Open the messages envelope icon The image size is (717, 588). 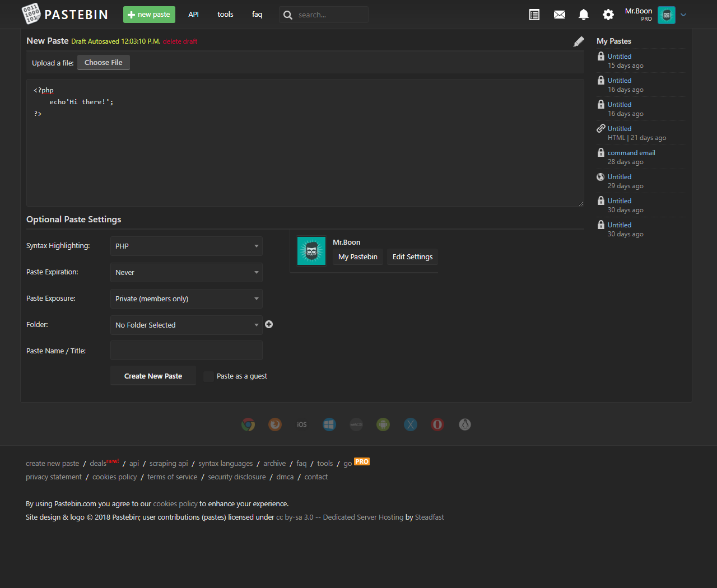pyautogui.click(x=559, y=15)
